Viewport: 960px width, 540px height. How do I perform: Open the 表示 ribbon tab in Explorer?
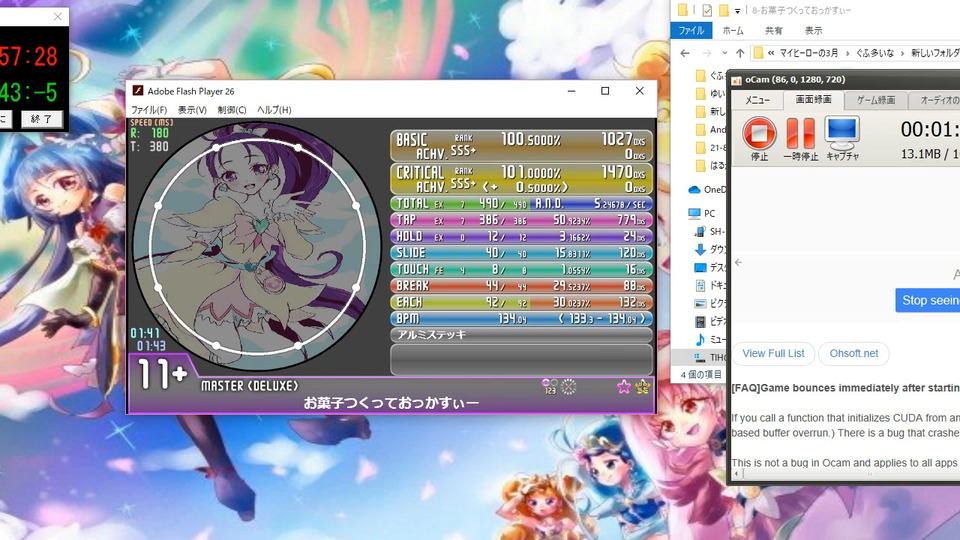(x=813, y=31)
